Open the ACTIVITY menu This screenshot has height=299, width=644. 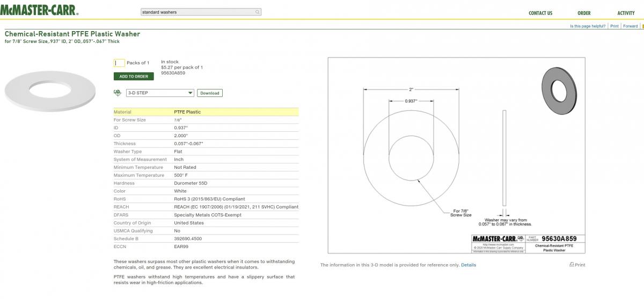(x=626, y=13)
